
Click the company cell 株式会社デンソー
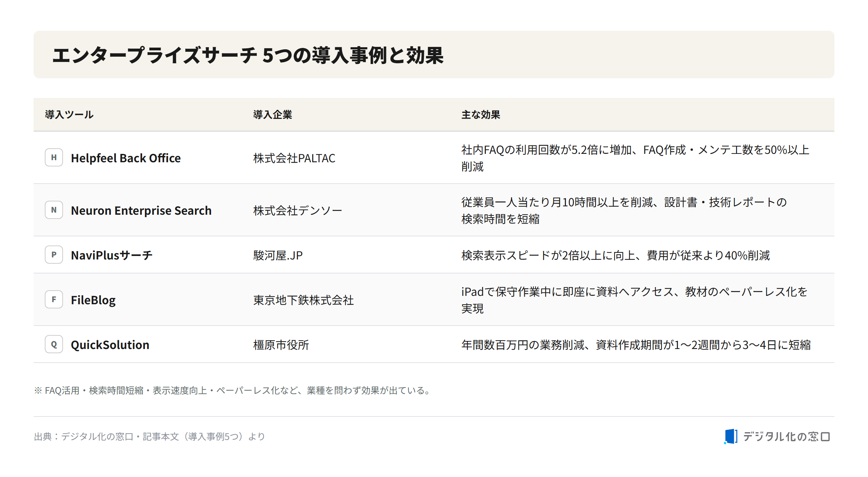pyautogui.click(x=298, y=211)
